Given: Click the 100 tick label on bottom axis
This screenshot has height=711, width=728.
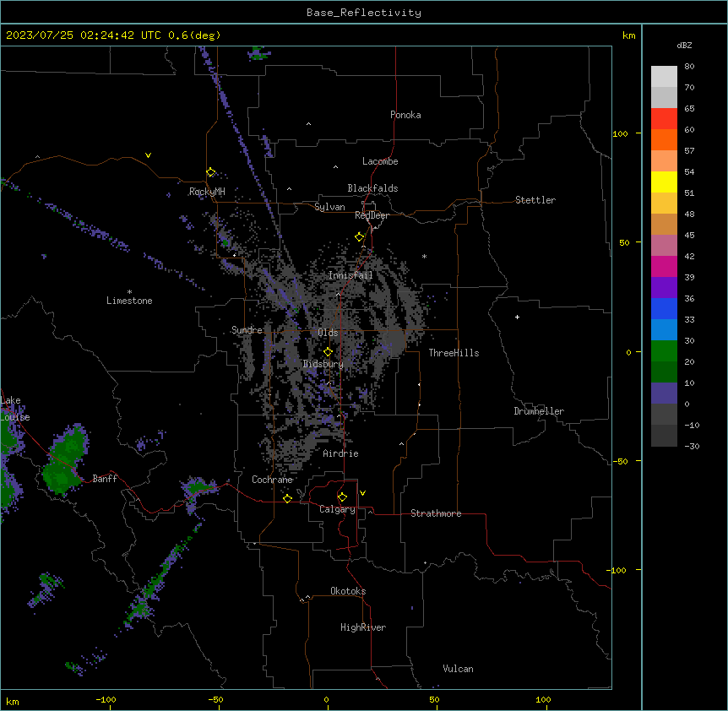Looking at the screenshot, I should [543, 699].
